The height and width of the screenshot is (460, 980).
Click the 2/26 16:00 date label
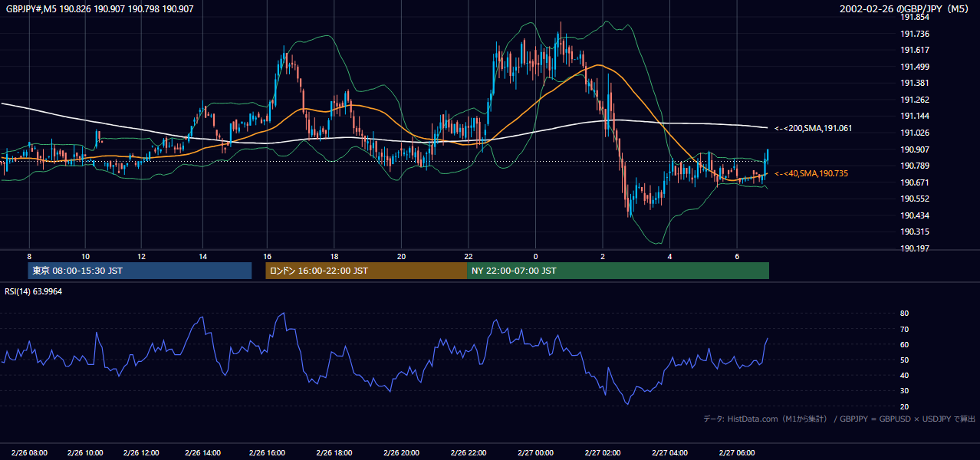click(x=267, y=453)
